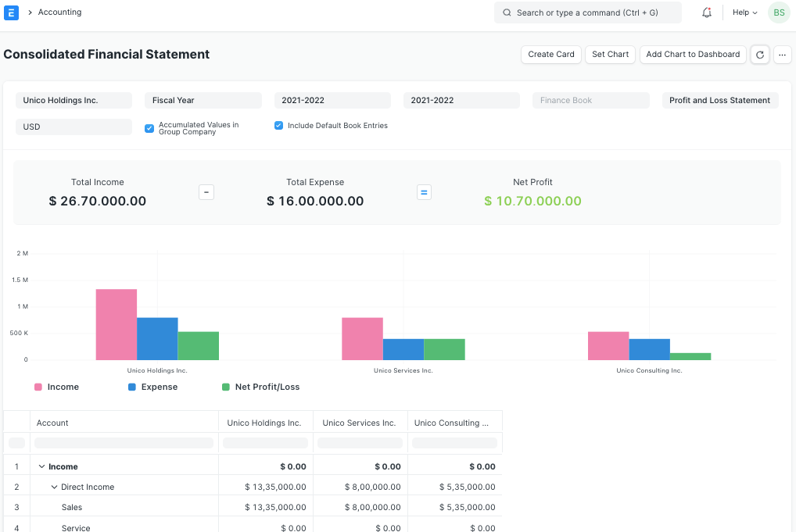Open the Accounting breadcrumb menu
This screenshot has height=532, width=796.
[x=60, y=12]
